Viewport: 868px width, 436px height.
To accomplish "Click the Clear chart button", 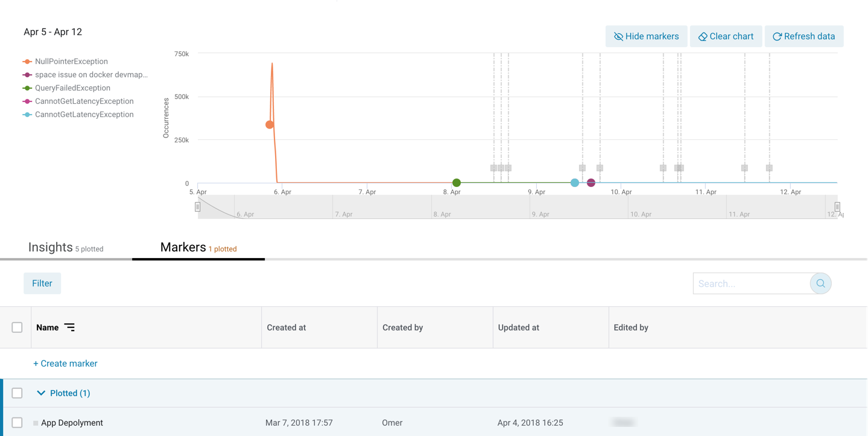I will (726, 36).
